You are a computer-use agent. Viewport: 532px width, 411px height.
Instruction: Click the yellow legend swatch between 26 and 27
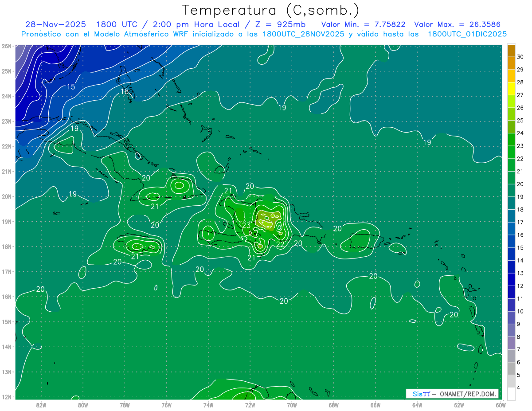click(511, 102)
